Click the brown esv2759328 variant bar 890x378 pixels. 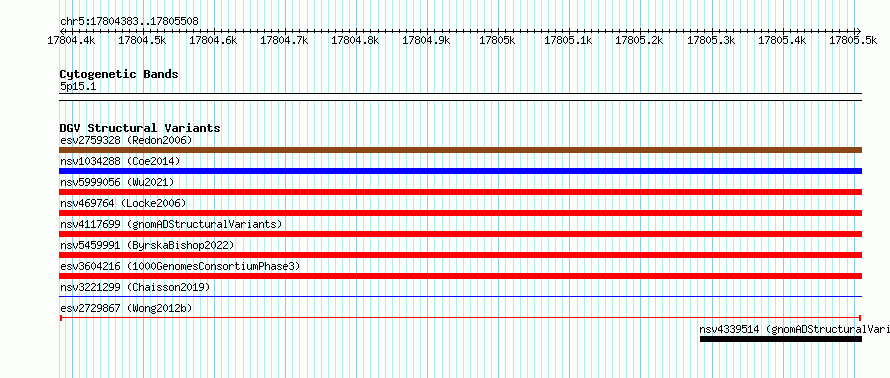tap(460, 150)
